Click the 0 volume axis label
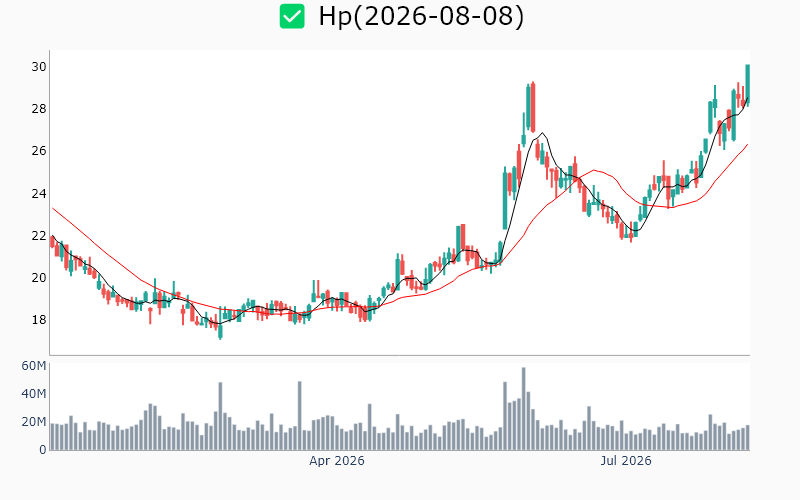Viewport: 800px width, 500px height. (43, 450)
